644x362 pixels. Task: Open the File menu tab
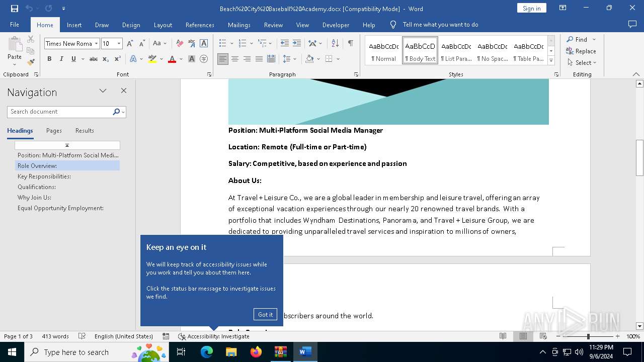coord(15,25)
